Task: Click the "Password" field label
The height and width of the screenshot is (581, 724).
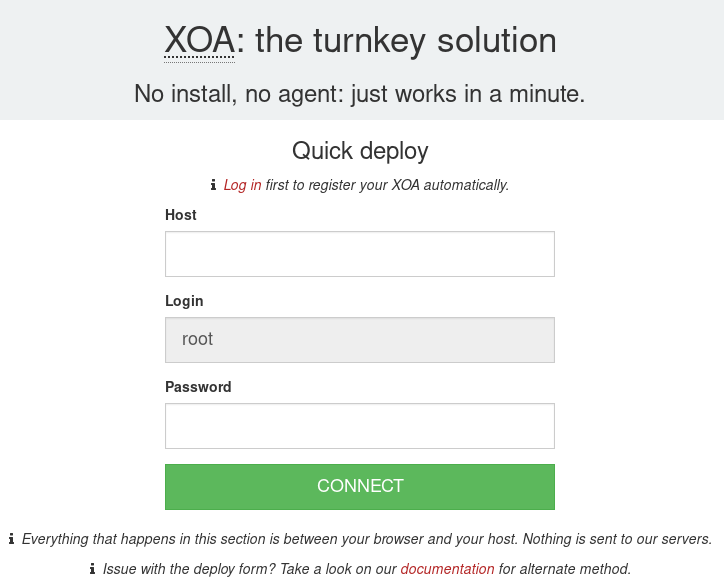Action: 198,387
